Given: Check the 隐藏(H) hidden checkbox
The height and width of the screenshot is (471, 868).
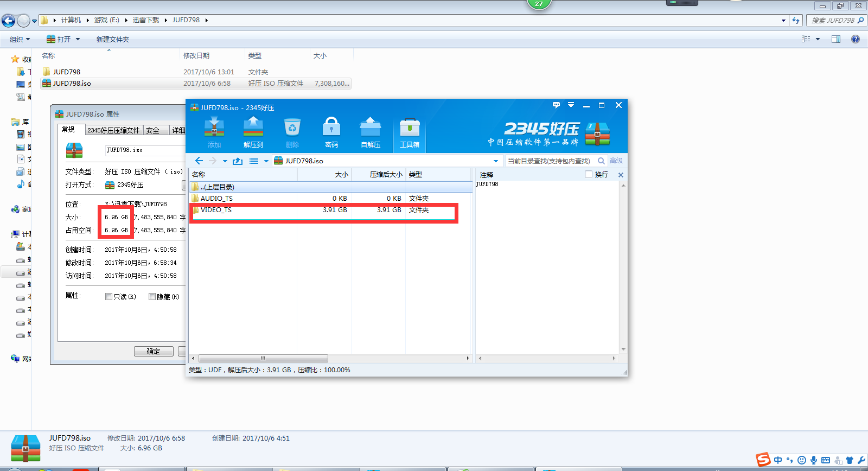Looking at the screenshot, I should tap(152, 297).
